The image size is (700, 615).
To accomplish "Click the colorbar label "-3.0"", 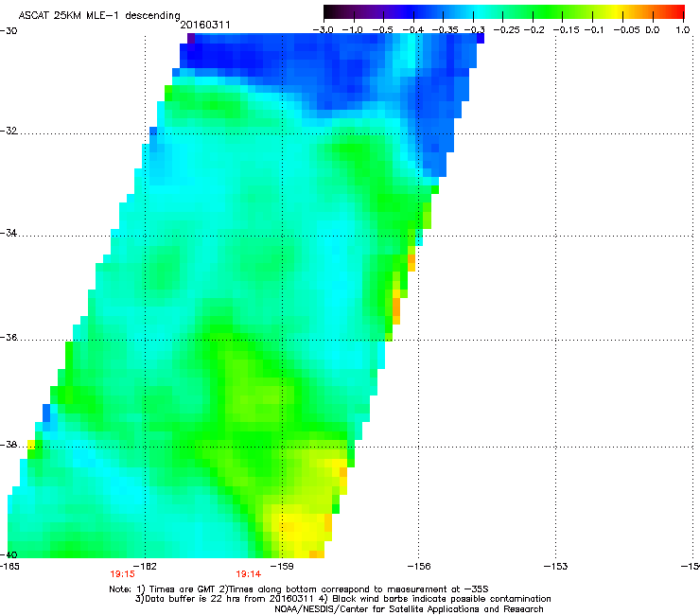I will pyautogui.click(x=323, y=30).
